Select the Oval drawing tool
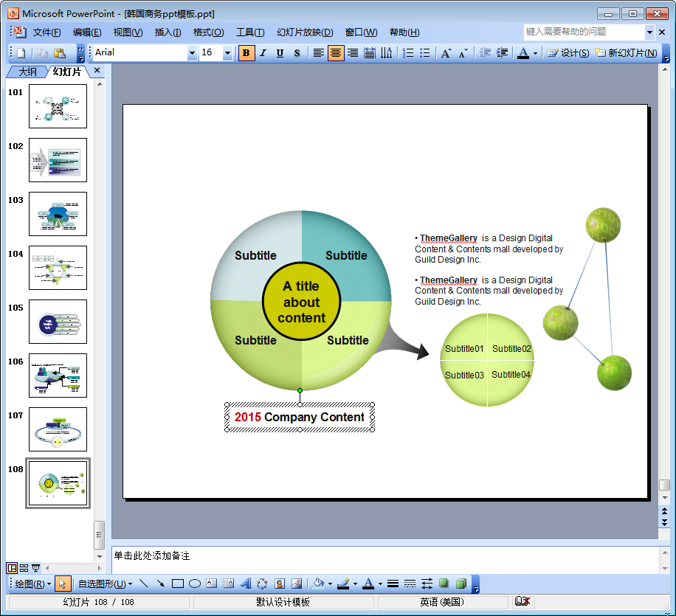This screenshot has width=676, height=616. [x=195, y=584]
